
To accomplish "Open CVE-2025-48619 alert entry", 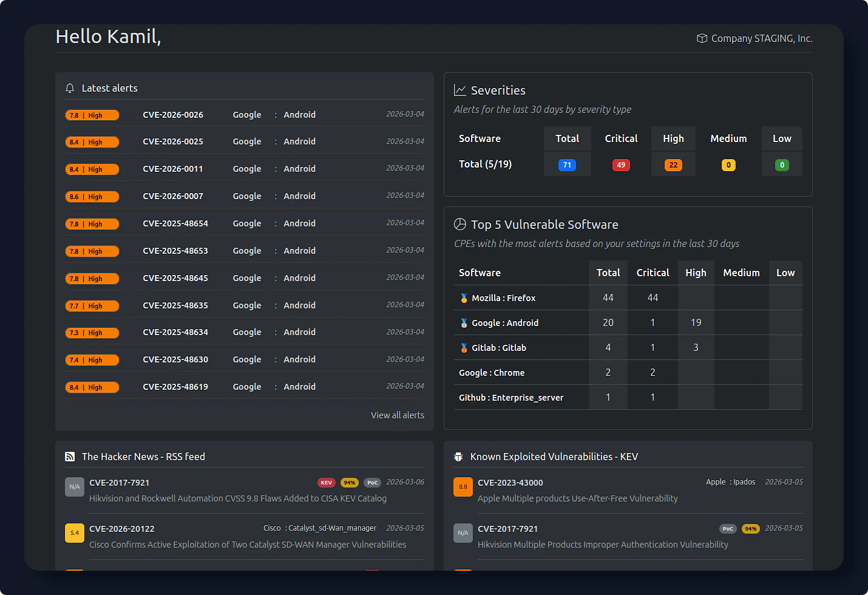I will click(175, 387).
